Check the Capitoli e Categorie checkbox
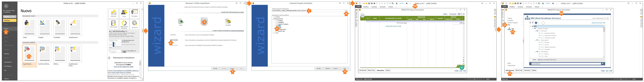Image resolution: width=644 pixels, height=82 pixels. (277, 24)
